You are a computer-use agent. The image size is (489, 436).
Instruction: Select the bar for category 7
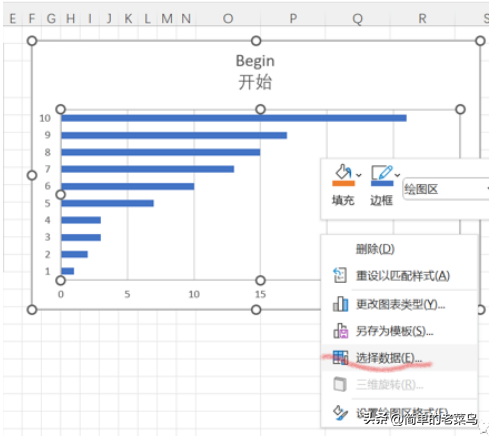[148, 169]
